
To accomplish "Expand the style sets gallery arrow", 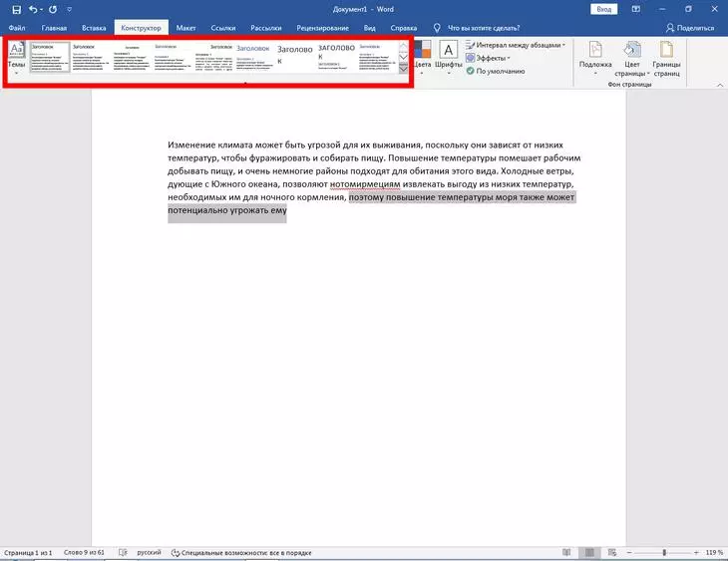I will click(x=403, y=69).
